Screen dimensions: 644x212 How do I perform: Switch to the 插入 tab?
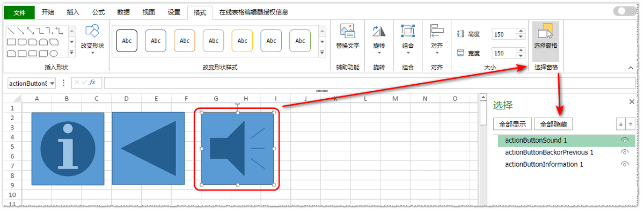click(73, 12)
